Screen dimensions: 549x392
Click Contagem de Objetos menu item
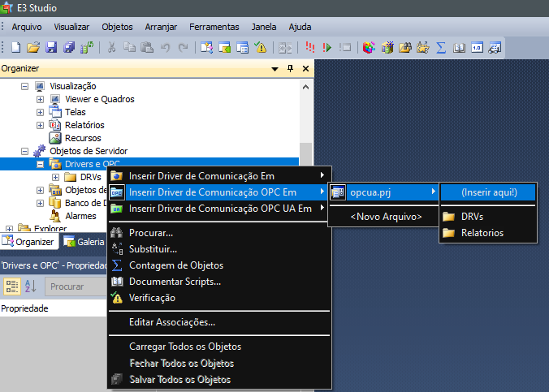[219, 265]
